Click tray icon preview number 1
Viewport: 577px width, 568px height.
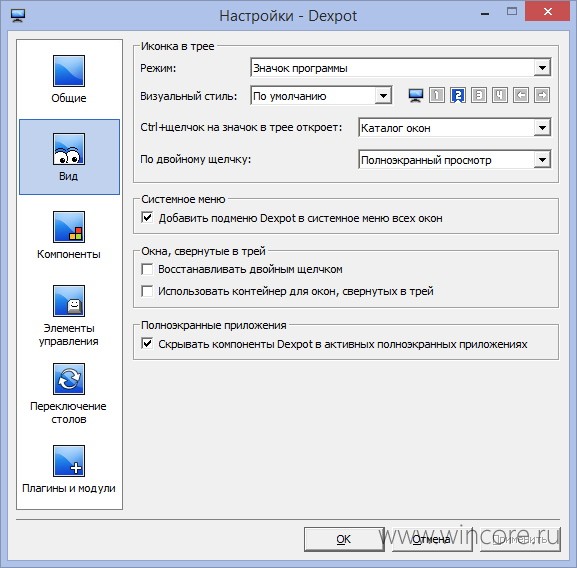point(436,95)
